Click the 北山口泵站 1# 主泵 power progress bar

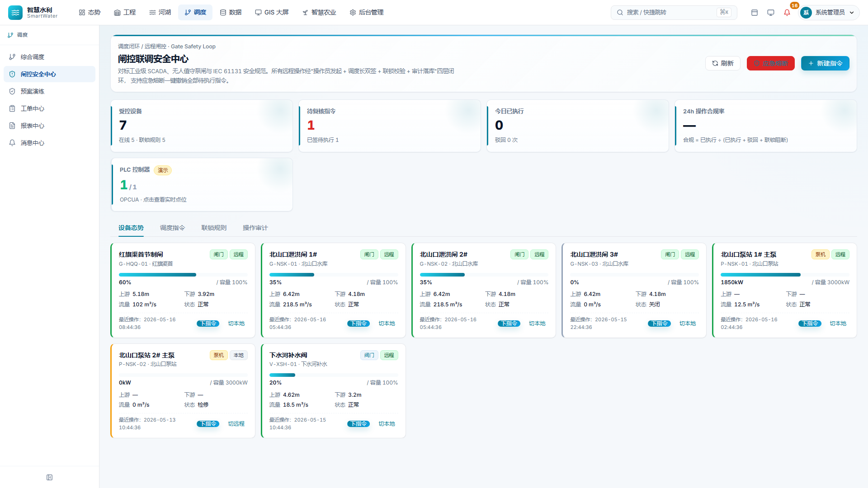tap(785, 275)
